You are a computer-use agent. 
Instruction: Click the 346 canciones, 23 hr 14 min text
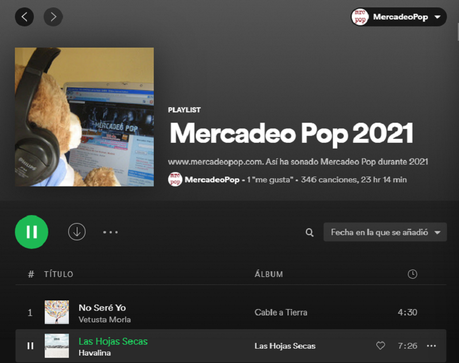(x=354, y=180)
